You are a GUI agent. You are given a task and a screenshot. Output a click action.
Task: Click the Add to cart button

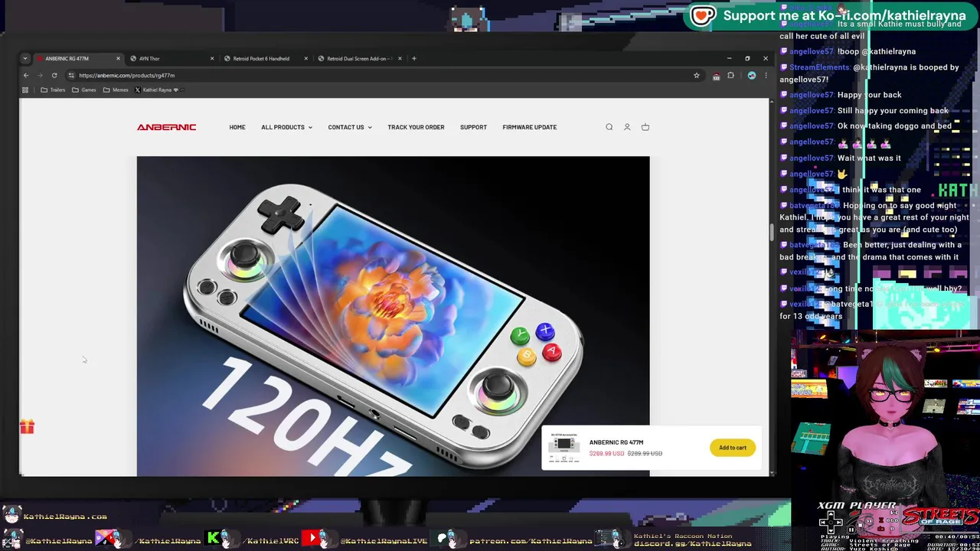pyautogui.click(x=733, y=448)
